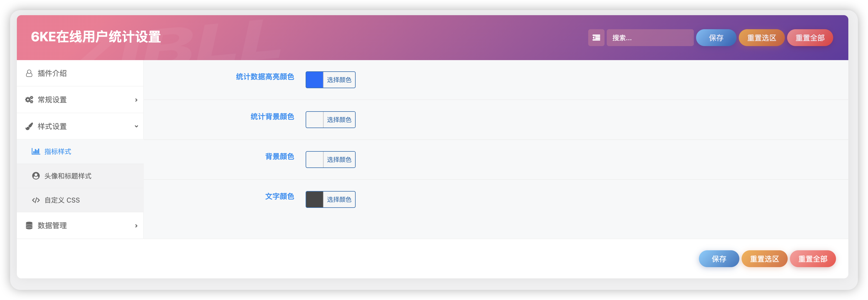Viewport: 868px width, 300px height.
Task: Click the avatar circle icon for 头像和标题样式
Action: [36, 176]
